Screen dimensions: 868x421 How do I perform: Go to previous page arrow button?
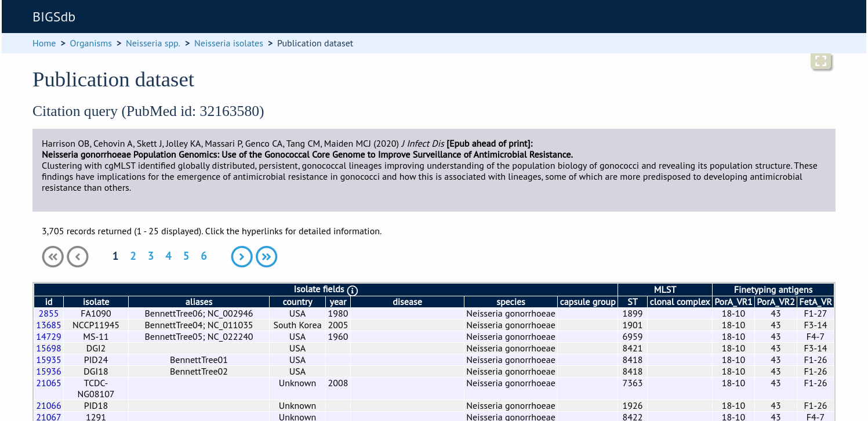point(78,257)
